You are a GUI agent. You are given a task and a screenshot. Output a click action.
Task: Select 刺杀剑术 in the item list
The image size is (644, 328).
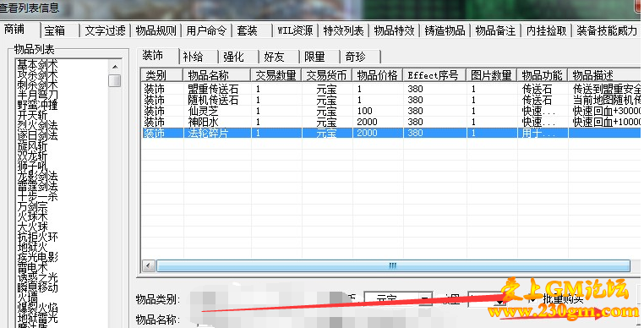click(x=37, y=85)
